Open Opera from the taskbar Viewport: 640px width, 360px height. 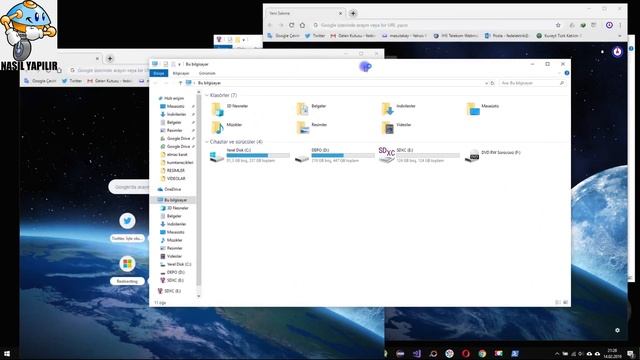466,353
